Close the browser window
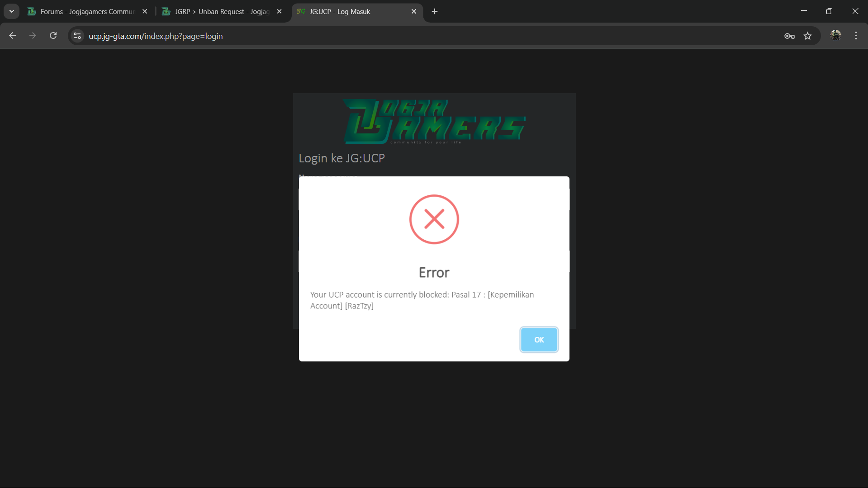Viewport: 868px width, 488px height. [x=855, y=11]
